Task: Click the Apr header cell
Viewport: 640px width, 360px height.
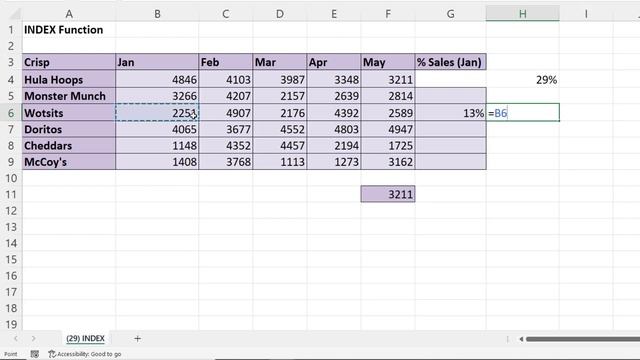Action: tap(334, 62)
